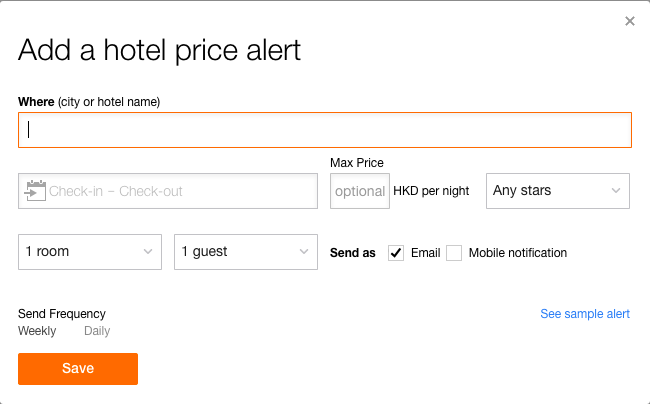Click the Mobile notification label
This screenshot has height=404, width=650.
[x=518, y=253]
